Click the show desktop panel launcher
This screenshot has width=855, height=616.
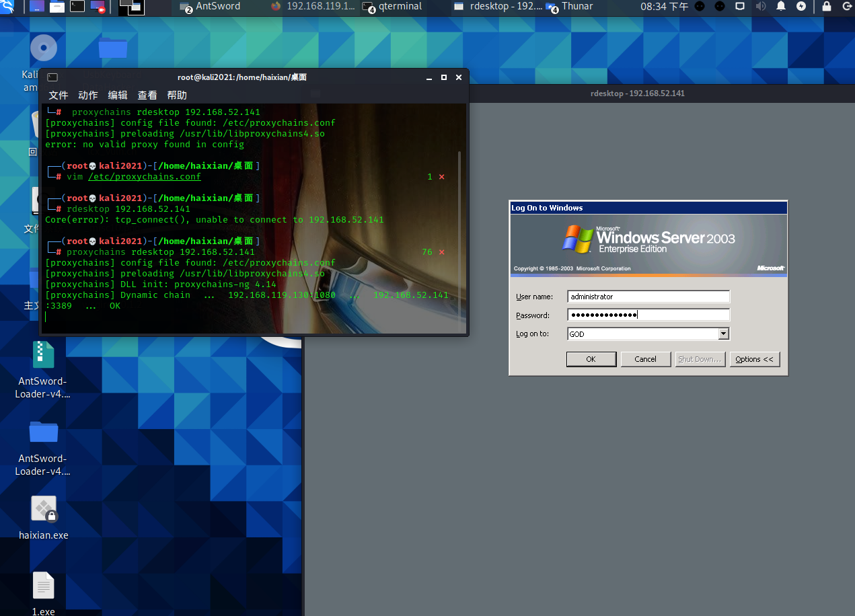click(x=36, y=7)
